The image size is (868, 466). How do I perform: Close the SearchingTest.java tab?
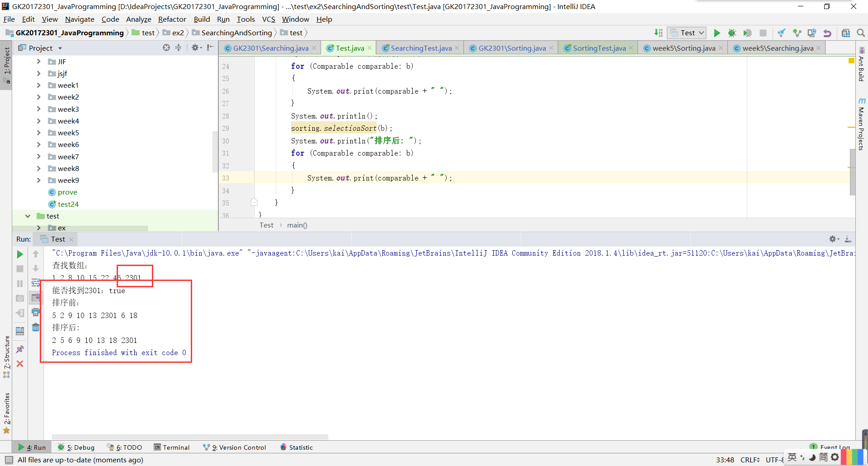pyautogui.click(x=457, y=48)
